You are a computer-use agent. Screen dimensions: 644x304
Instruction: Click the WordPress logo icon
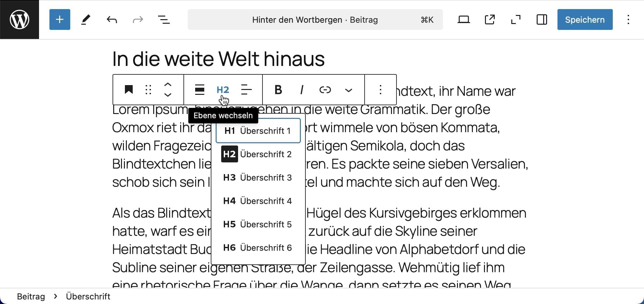[x=20, y=19]
